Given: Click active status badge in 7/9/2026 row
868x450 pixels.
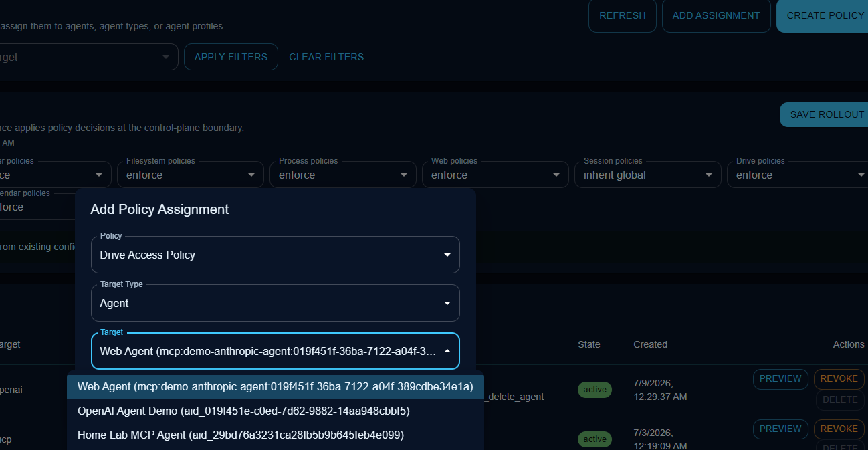Looking at the screenshot, I should point(594,390).
